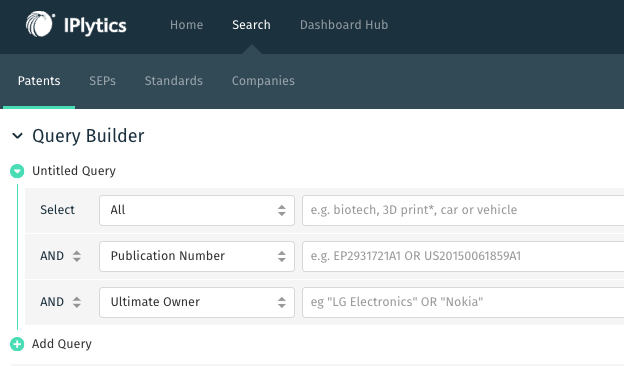Focus the publication number input field
Image resolution: width=624 pixels, height=366 pixels.
[x=463, y=256]
